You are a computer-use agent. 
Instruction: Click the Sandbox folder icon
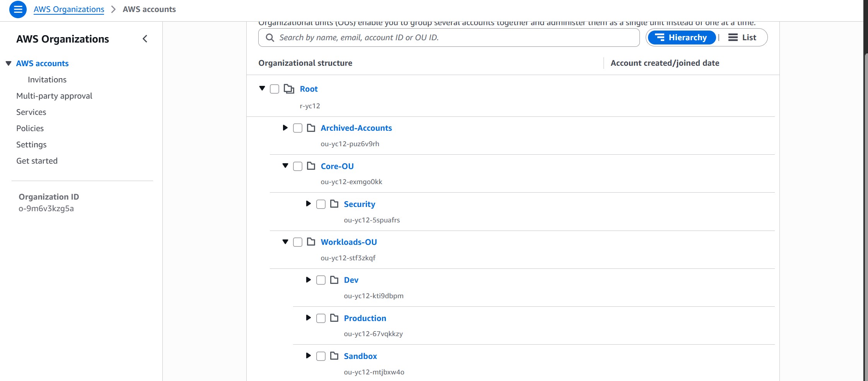(x=334, y=356)
